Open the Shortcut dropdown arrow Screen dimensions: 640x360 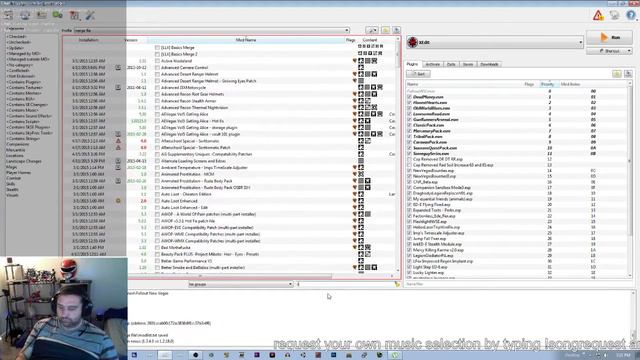pyautogui.click(x=629, y=51)
